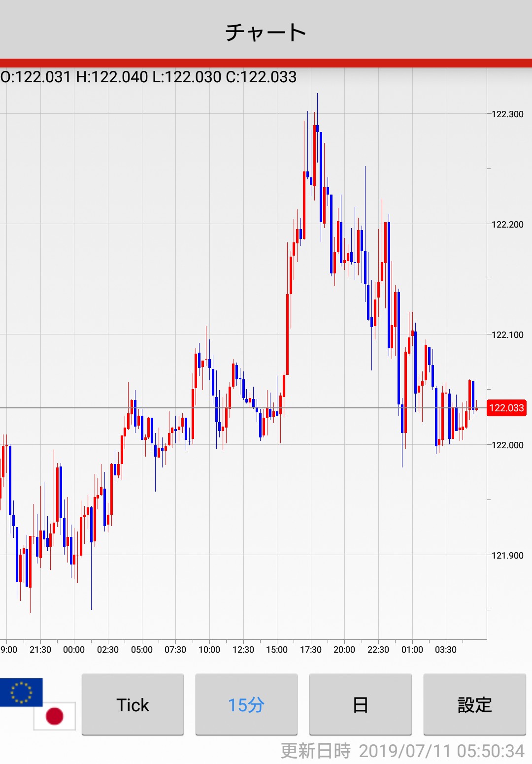
Task: Tap the red 122.033 current price tag
Action: [506, 408]
